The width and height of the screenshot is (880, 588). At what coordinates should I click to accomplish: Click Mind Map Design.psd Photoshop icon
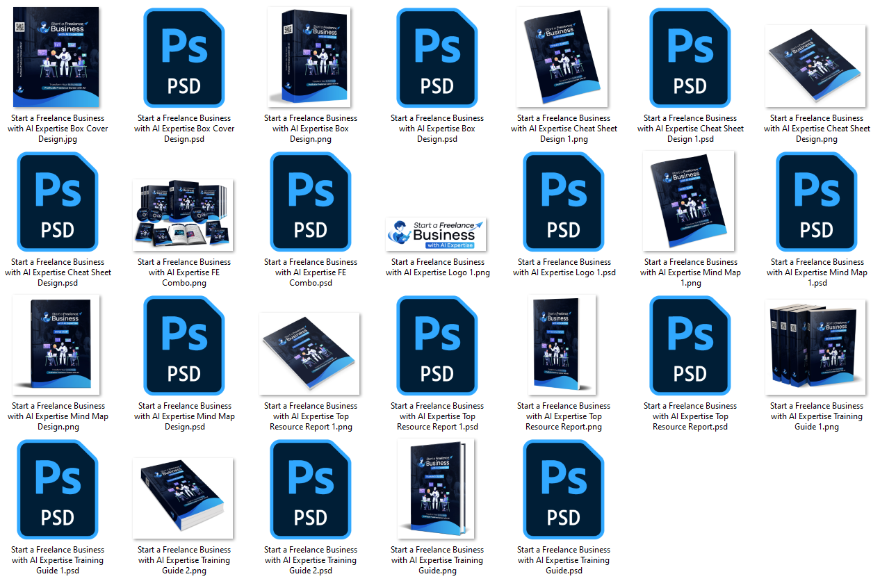point(184,345)
